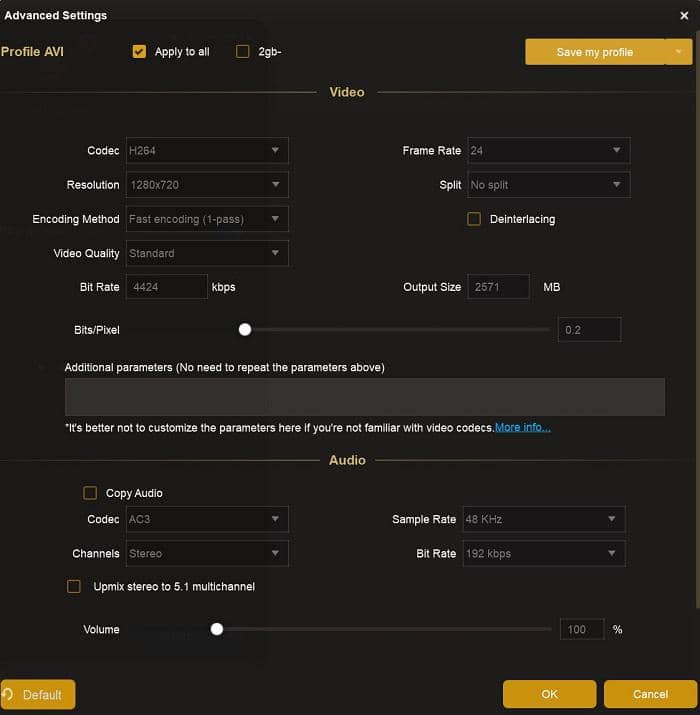The image size is (700, 715).
Task: Click the Bits/Pixel slider handle
Action: (x=245, y=329)
